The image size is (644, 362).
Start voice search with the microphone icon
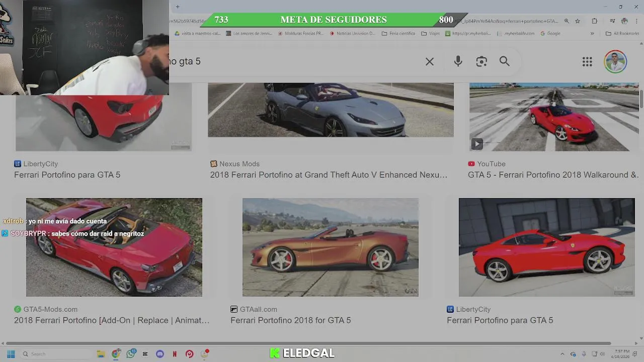pyautogui.click(x=458, y=61)
